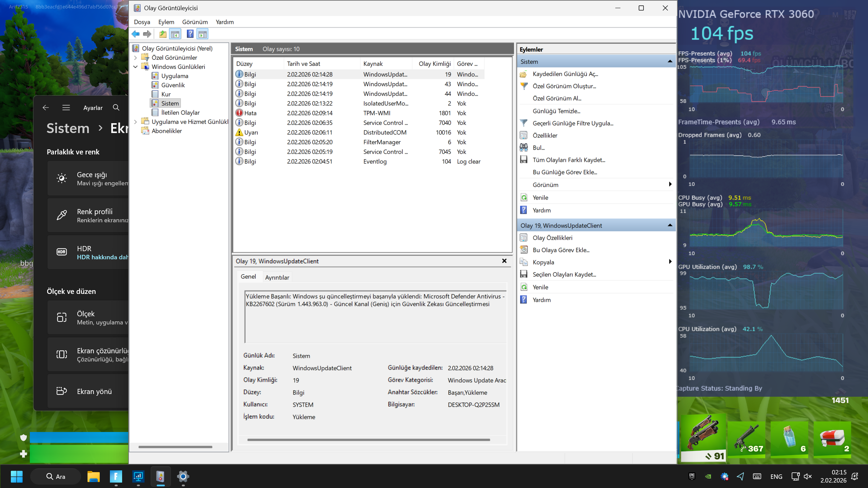
Task: Open Yardım under Olay 19 actions
Action: click(541, 300)
